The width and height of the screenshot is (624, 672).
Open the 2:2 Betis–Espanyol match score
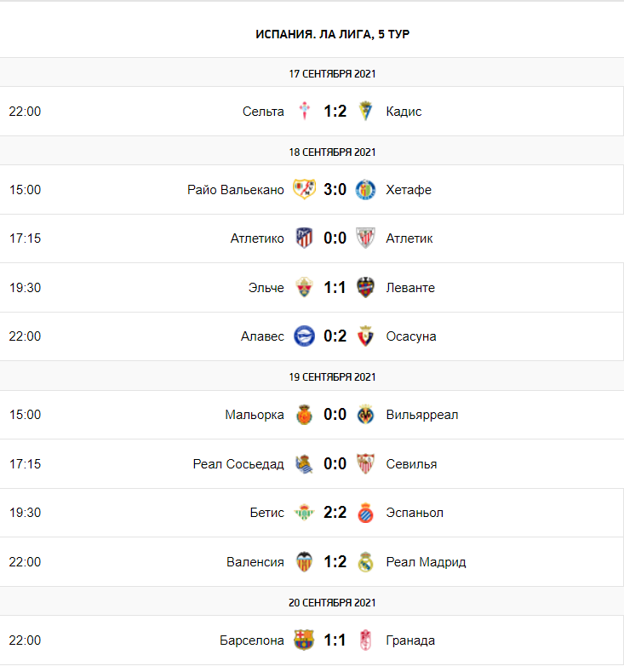[335, 513]
